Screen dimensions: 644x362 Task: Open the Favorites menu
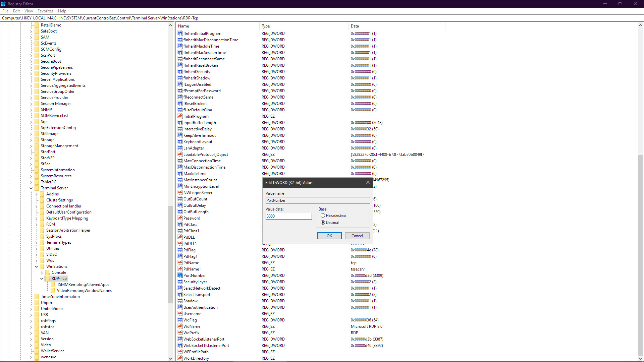click(x=45, y=11)
